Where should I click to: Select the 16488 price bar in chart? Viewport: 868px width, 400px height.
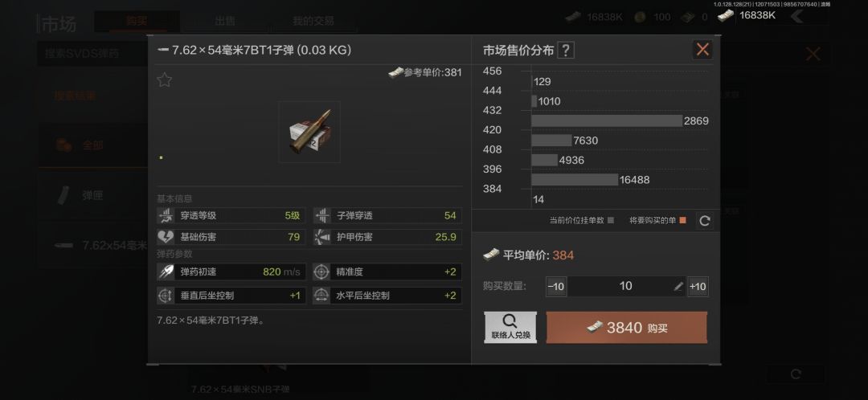pyautogui.click(x=575, y=180)
